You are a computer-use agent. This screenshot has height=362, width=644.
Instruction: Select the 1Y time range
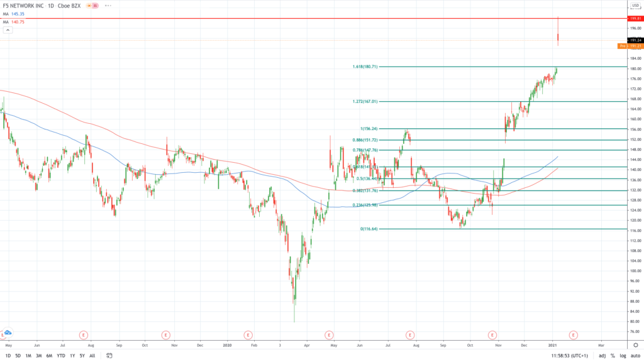72,356
